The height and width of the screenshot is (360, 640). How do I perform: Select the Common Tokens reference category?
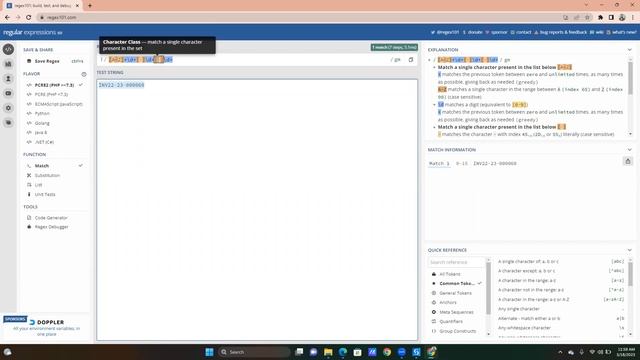pos(456,283)
